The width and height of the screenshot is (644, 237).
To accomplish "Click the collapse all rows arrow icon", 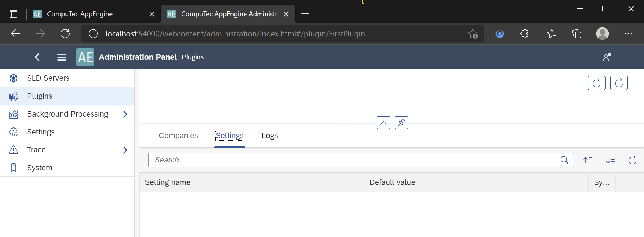I will (588, 160).
